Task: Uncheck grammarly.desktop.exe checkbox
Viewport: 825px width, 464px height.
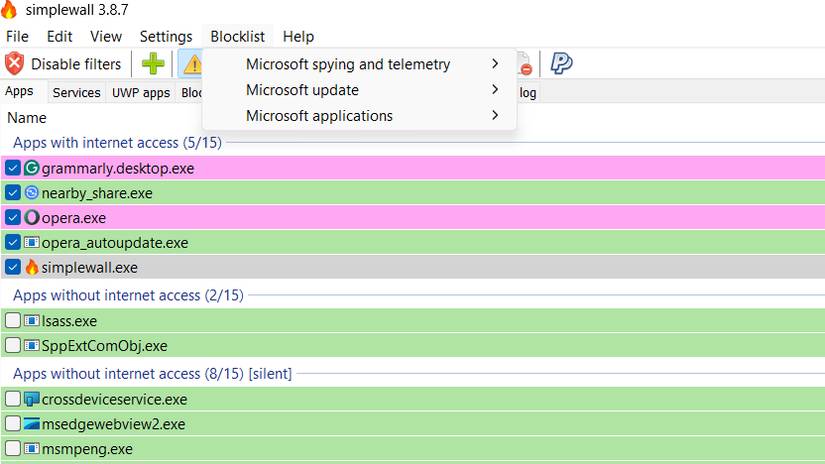Action: coord(13,168)
